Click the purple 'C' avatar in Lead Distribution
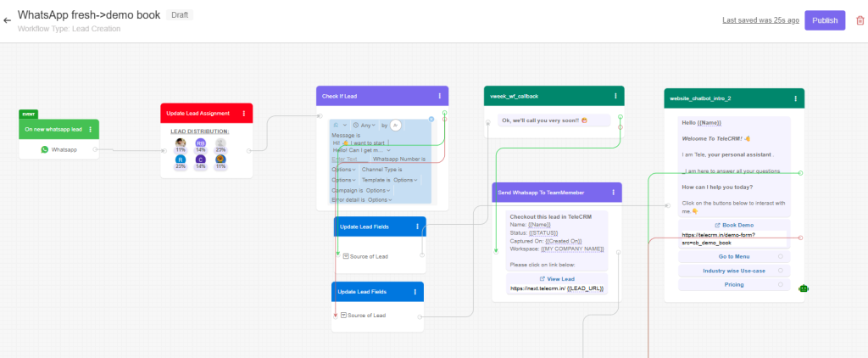The image size is (868, 358). click(200, 159)
